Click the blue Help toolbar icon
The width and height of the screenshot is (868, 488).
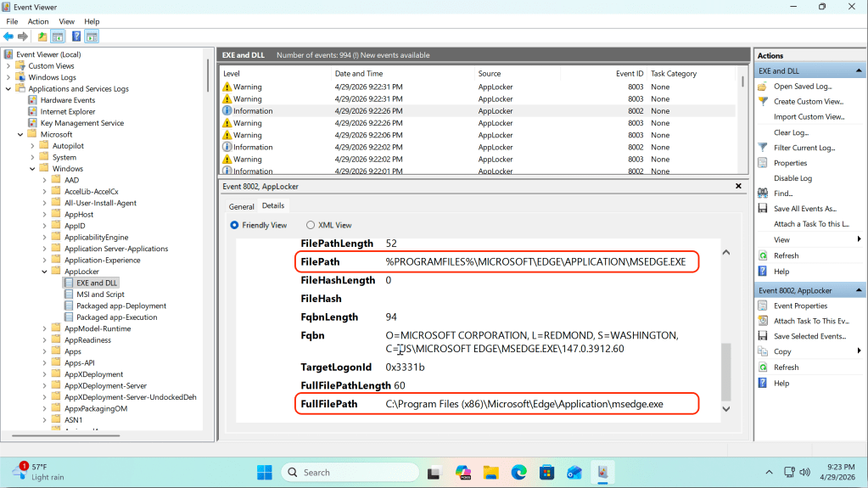click(76, 36)
